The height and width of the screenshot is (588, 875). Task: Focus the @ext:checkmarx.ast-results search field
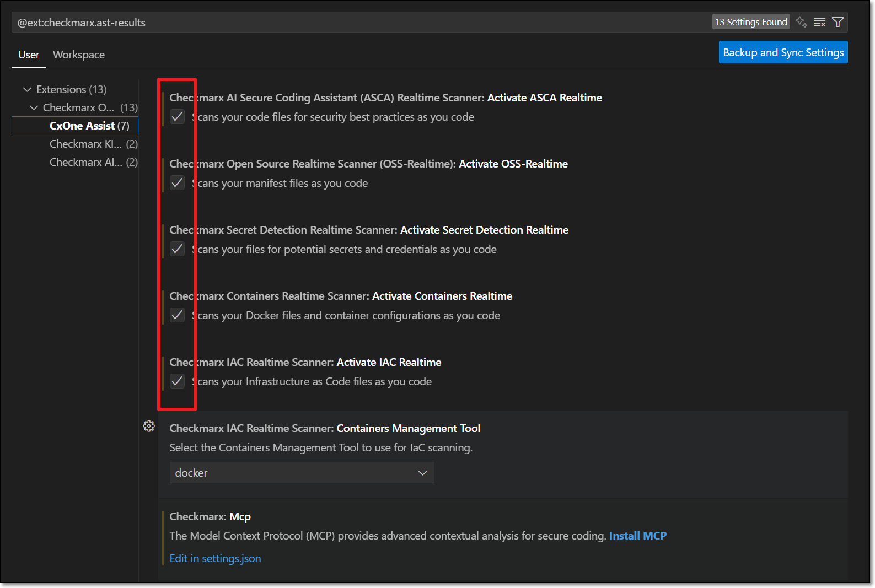[361, 23]
